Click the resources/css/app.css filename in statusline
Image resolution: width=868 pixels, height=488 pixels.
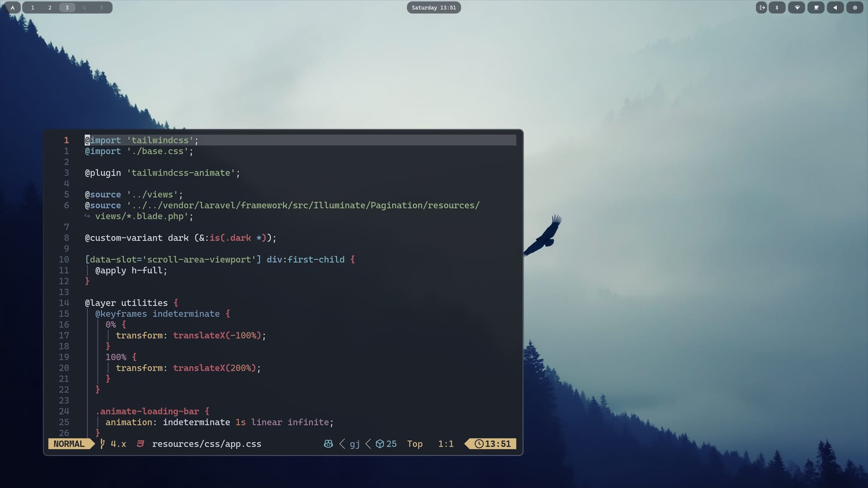[x=207, y=444]
